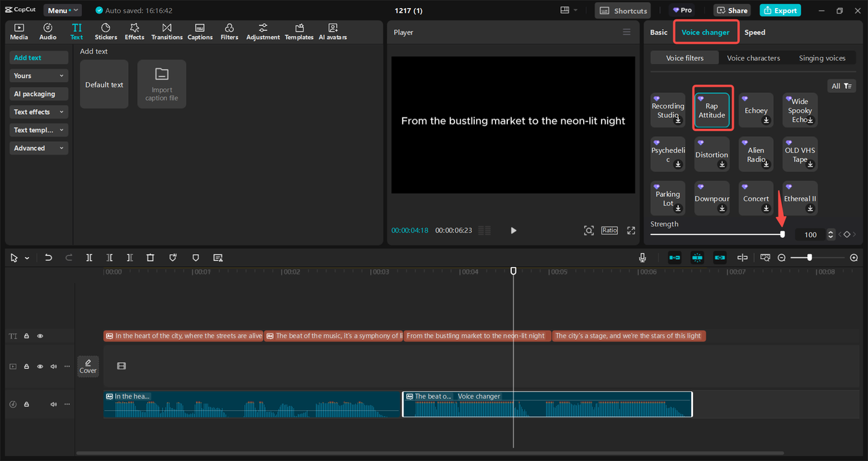Viewport: 868px width, 461px height.
Task: Click the Strength slider handle
Action: [x=783, y=235]
